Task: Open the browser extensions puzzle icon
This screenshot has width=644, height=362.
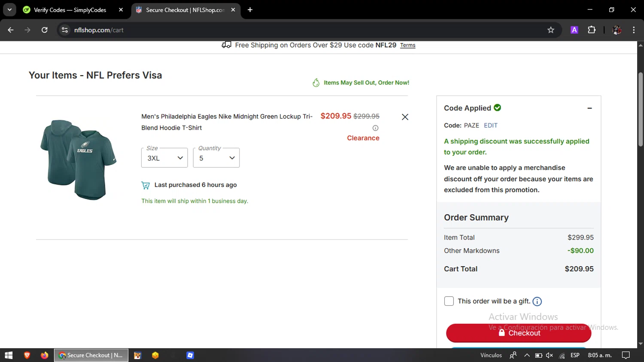Action: coord(592,30)
